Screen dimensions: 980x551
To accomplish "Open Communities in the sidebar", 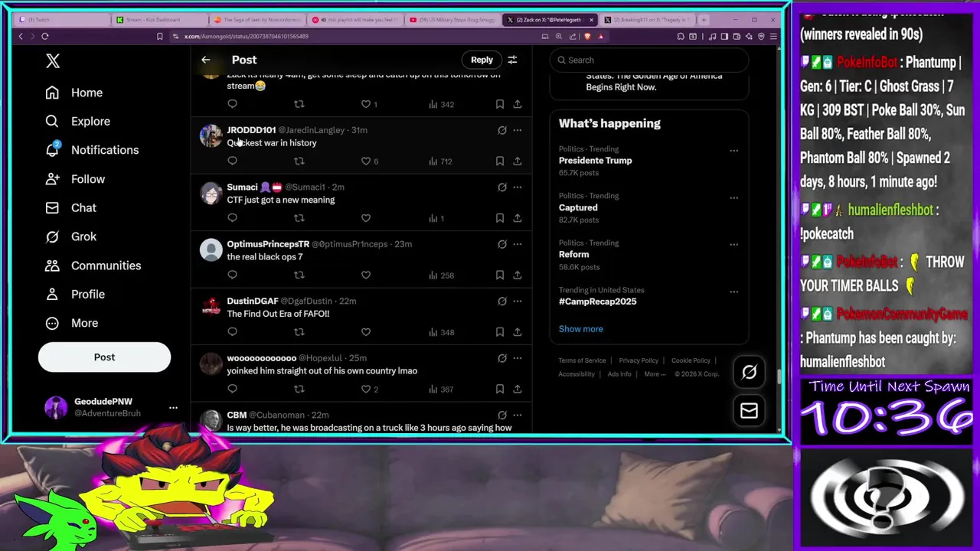I will click(x=93, y=266).
